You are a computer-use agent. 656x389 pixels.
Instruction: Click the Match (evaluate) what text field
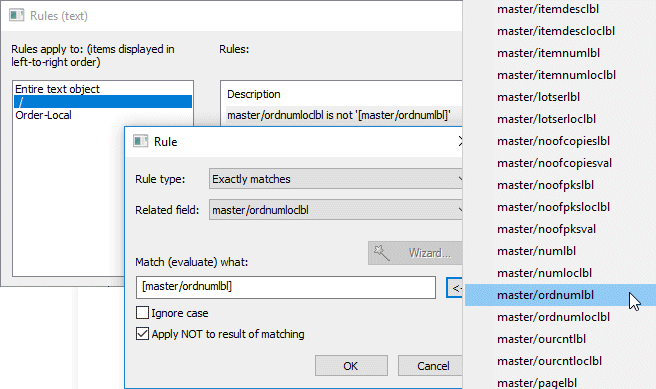(286, 287)
